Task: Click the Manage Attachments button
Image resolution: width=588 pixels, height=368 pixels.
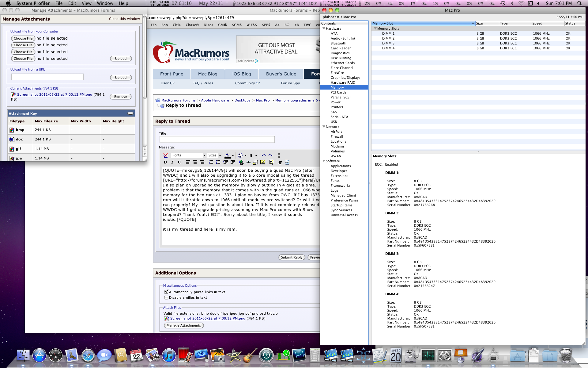Action: coord(184,325)
